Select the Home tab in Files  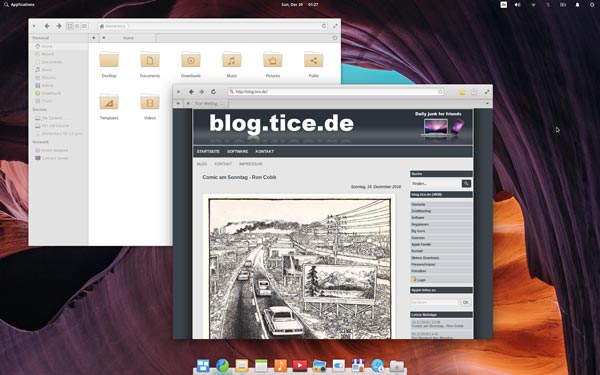coord(128,38)
